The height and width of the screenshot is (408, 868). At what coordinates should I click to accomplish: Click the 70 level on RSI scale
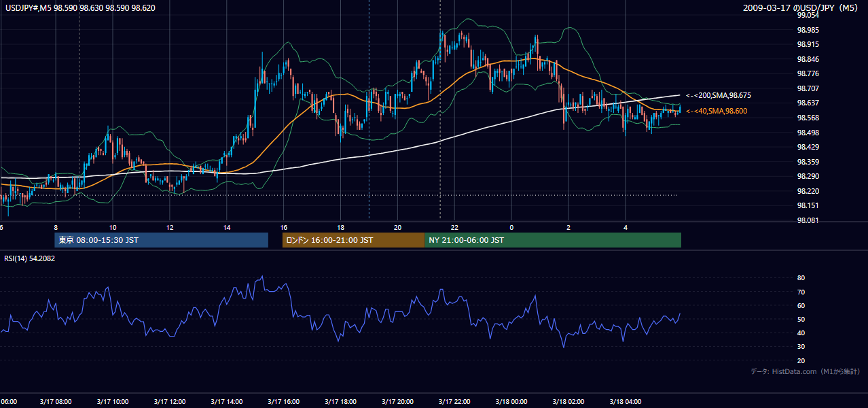(801, 292)
